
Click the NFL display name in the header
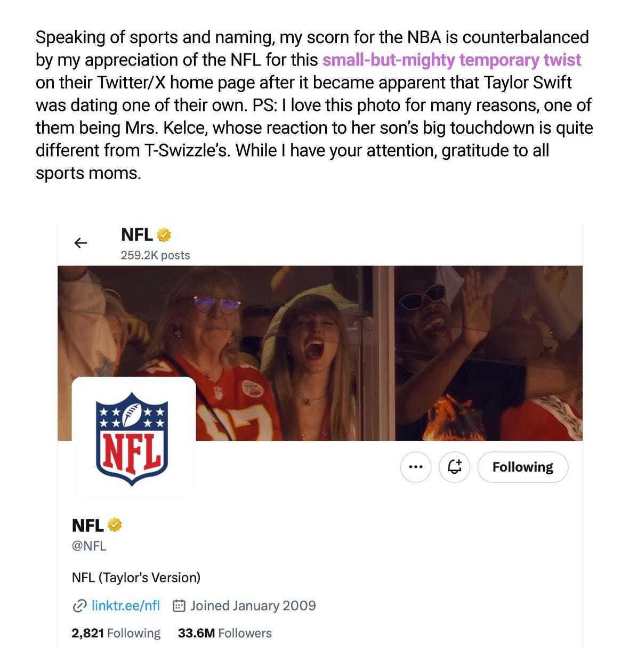[x=136, y=234]
